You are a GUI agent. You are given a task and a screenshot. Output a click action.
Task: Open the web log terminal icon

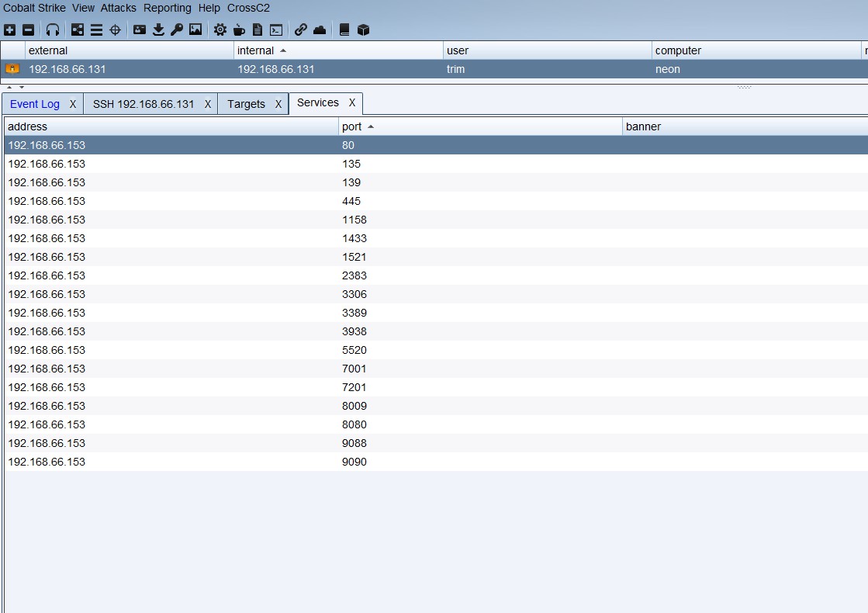(x=276, y=29)
